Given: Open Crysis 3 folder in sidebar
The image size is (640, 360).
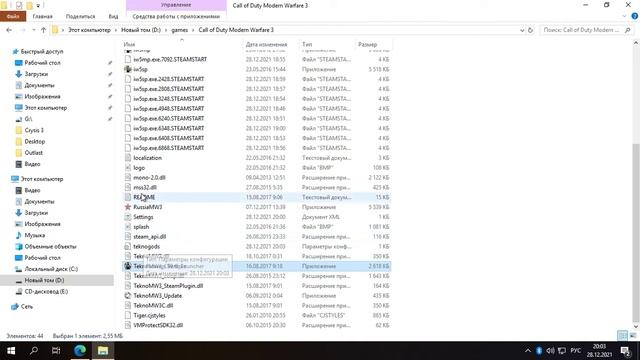Looking at the screenshot, I should [34, 130].
